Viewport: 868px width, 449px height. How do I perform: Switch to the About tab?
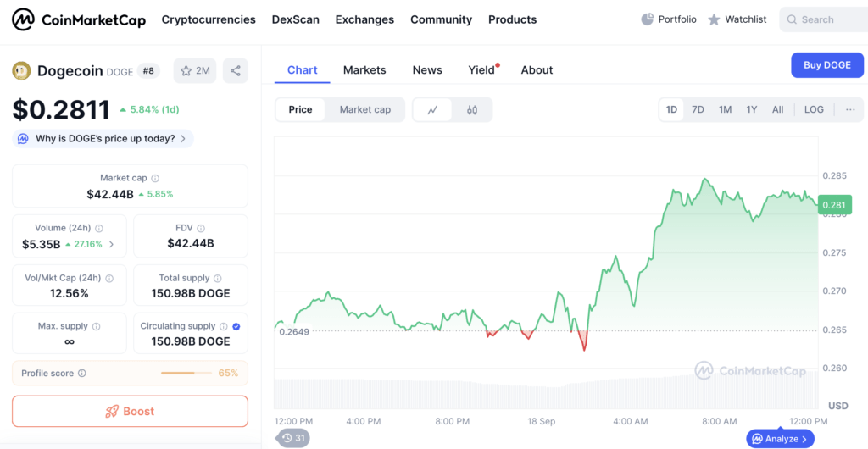click(x=537, y=70)
